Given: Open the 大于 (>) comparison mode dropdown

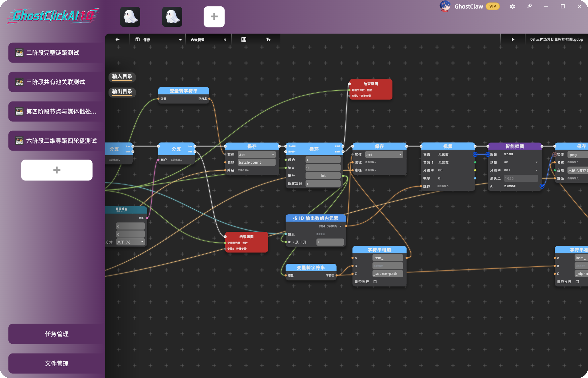Looking at the screenshot, I should tap(130, 242).
